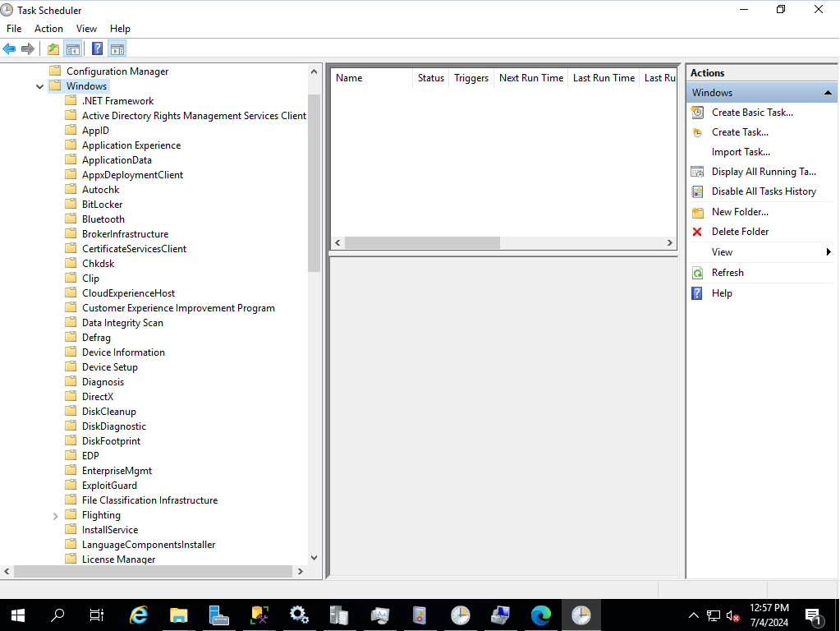The image size is (840, 631).
Task: Select the LanguageComponentsInstaller folder
Action: (149, 545)
